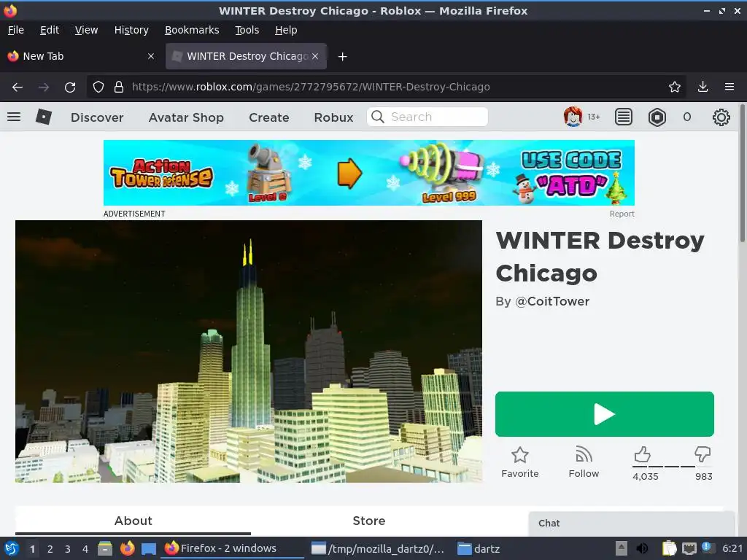
Task: Open the Edit menu
Action: click(50, 30)
